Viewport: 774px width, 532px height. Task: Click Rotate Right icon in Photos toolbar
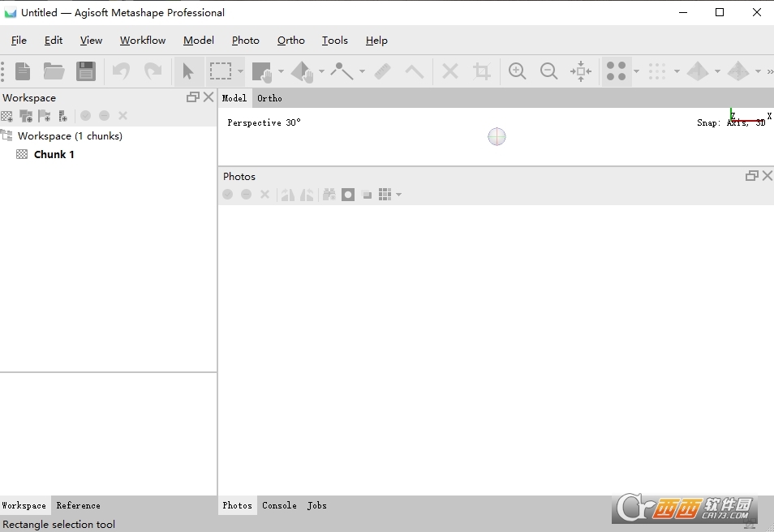coord(288,195)
